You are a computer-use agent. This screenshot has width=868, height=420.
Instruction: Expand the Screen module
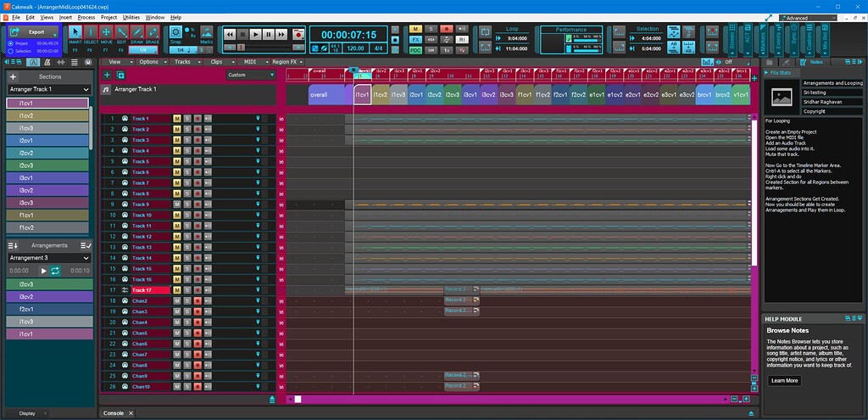point(732,41)
